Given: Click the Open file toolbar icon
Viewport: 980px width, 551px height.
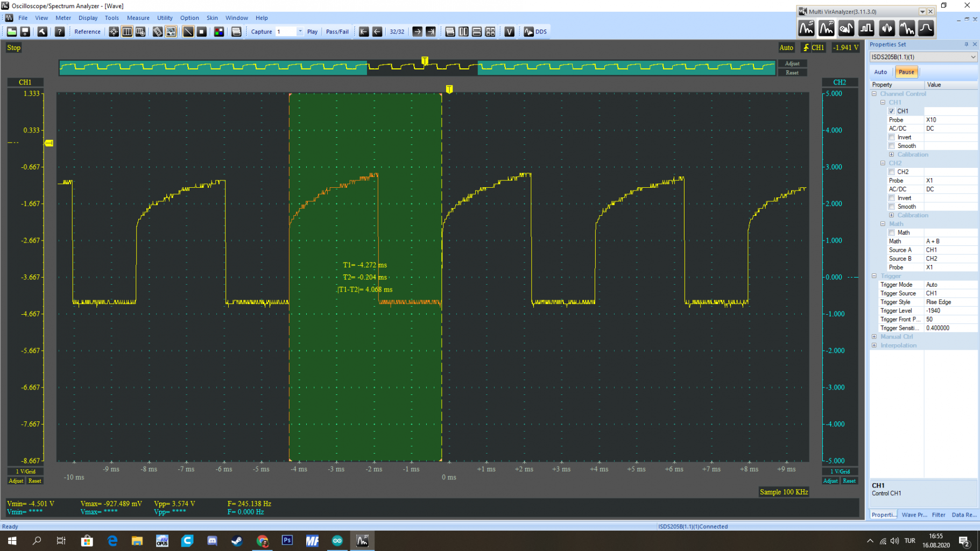Looking at the screenshot, I should coord(11,32).
